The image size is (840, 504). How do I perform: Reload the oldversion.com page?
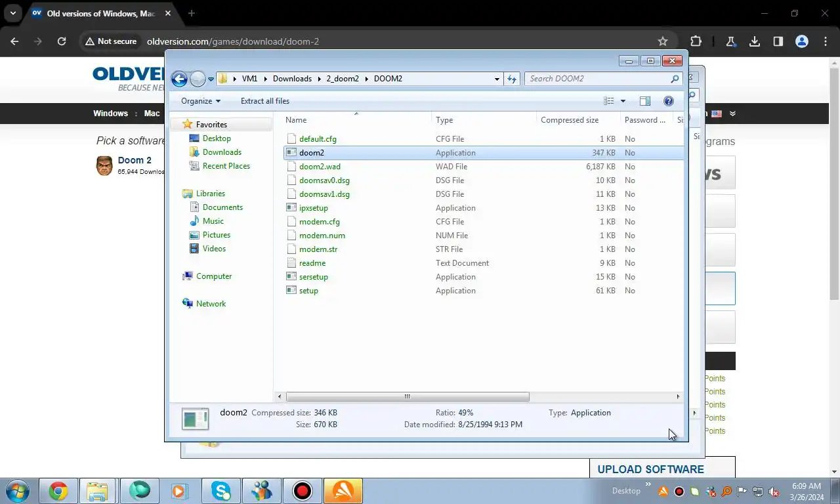pyautogui.click(x=62, y=41)
